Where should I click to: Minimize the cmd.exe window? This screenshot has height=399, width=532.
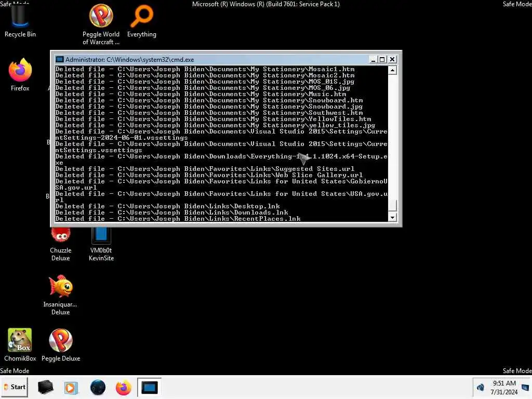click(x=373, y=59)
